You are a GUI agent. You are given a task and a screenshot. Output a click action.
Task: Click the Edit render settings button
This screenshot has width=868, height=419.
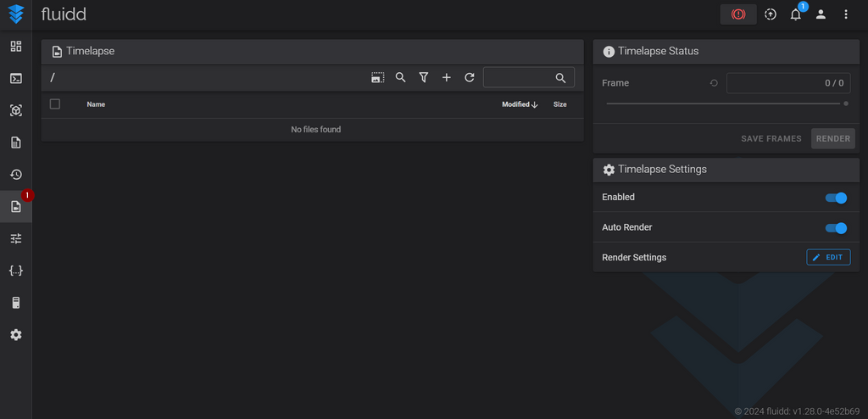pos(827,257)
